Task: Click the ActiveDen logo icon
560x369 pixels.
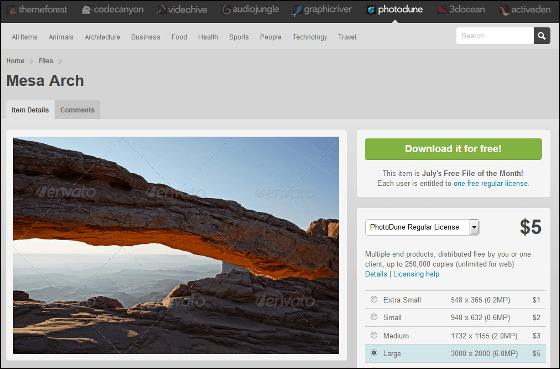Action: 504,11
